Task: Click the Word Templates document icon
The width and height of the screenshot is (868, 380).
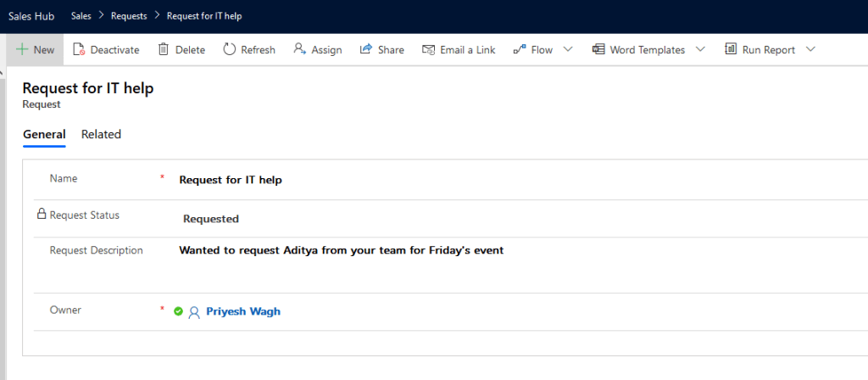Action: [x=598, y=49]
